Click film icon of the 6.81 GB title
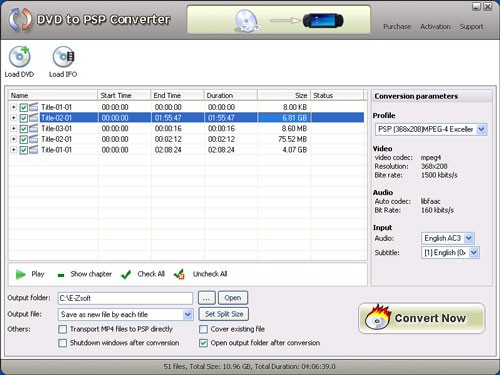Viewport: 500px width, 375px height. coord(33,118)
